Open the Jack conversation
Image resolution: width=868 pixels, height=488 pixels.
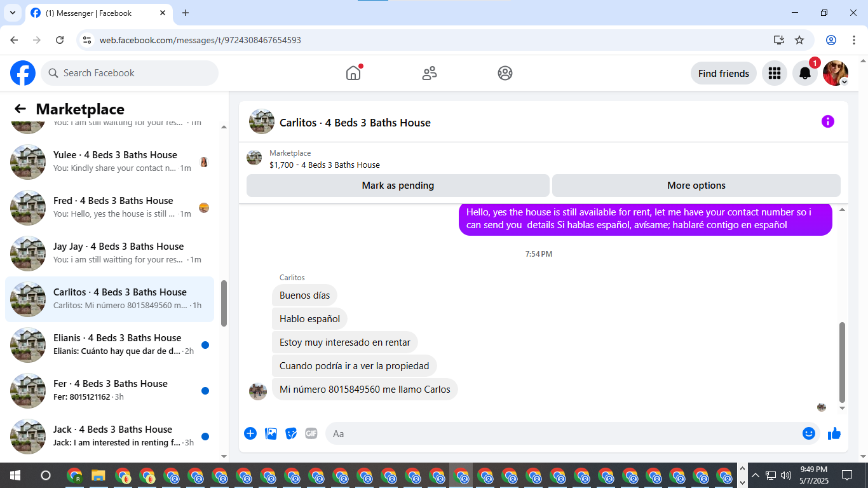109,437
